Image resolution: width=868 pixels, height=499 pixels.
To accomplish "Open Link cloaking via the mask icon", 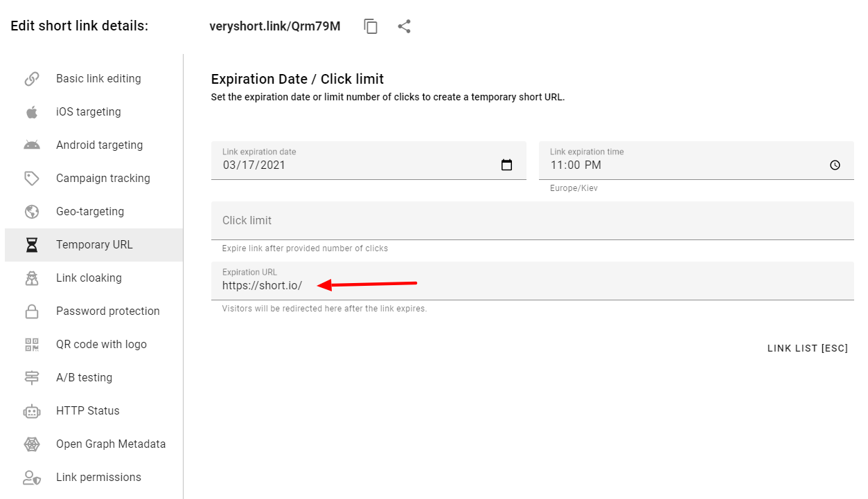I will [x=32, y=278].
